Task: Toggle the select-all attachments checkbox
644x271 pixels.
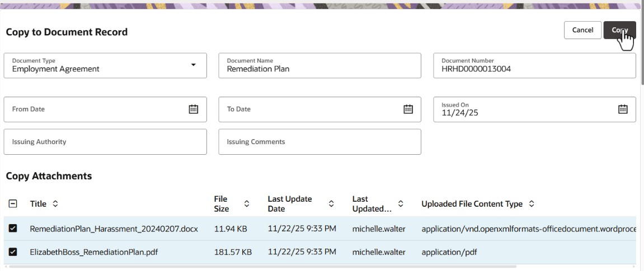Action: 13,203
